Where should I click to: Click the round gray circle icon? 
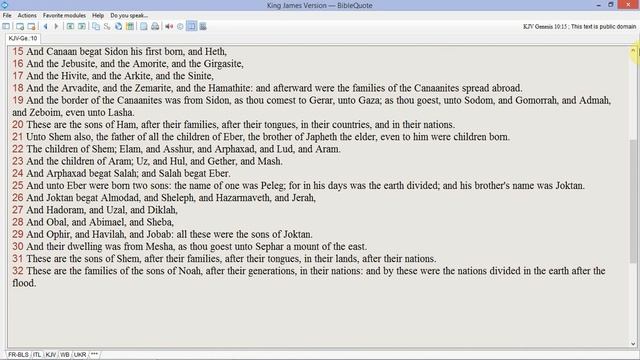(x=180, y=27)
